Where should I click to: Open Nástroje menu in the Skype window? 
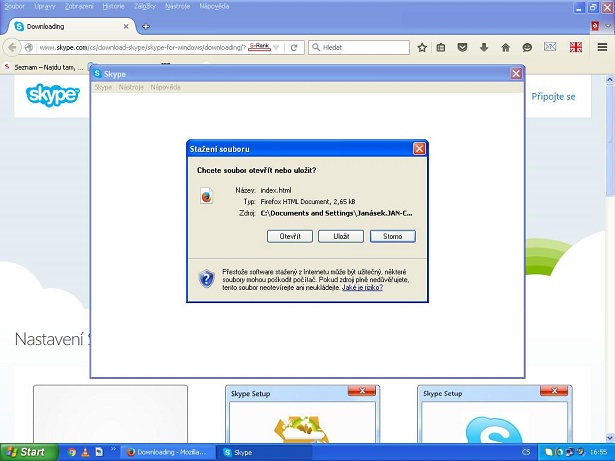131,87
